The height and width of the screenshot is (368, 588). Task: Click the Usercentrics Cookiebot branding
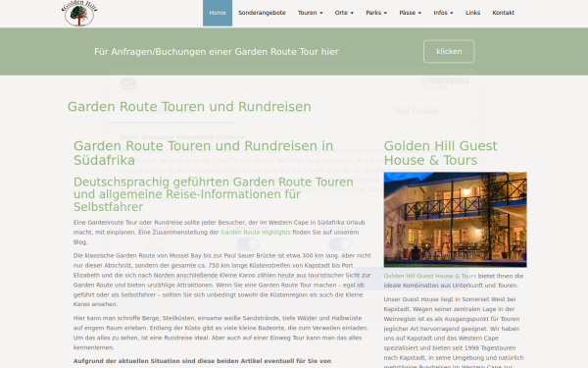point(445,83)
